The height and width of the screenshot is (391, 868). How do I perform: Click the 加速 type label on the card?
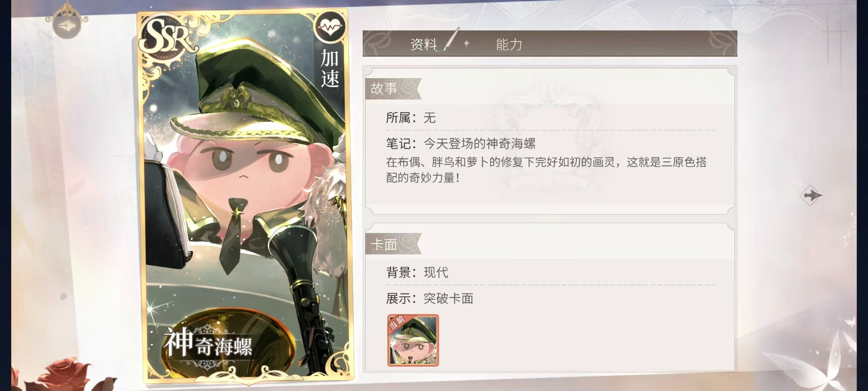(329, 69)
